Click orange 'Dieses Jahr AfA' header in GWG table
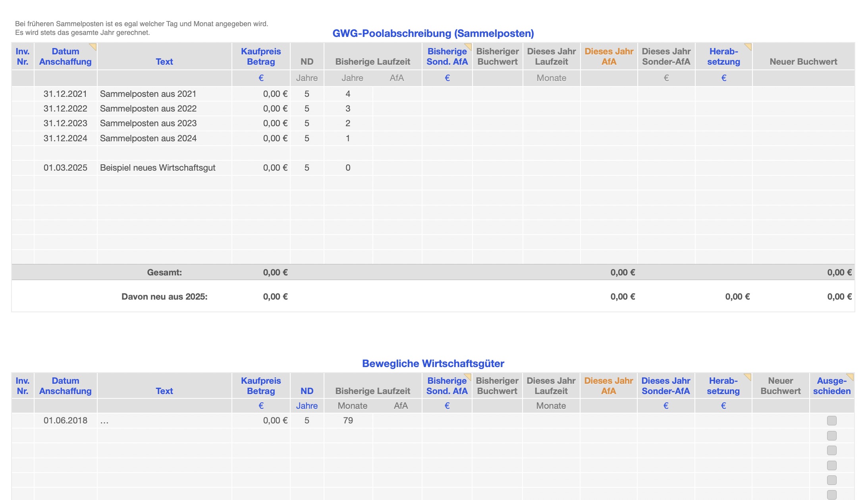This screenshot has width=868, height=500. tap(609, 56)
